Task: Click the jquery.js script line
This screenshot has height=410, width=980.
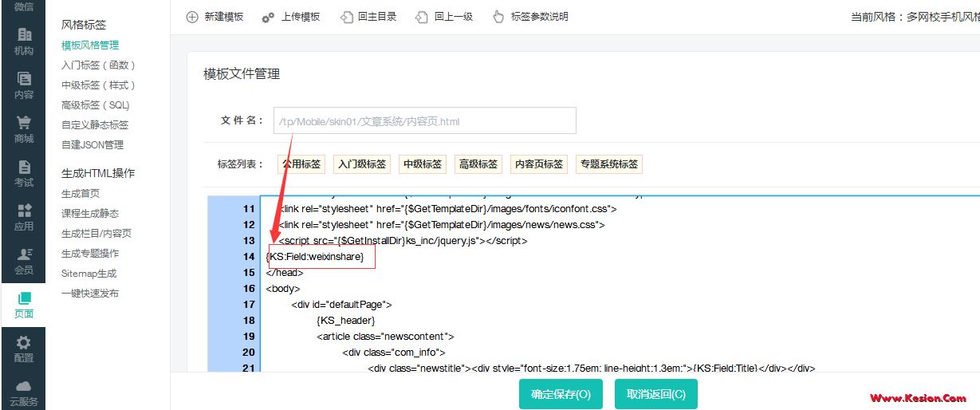Action: 403,241
